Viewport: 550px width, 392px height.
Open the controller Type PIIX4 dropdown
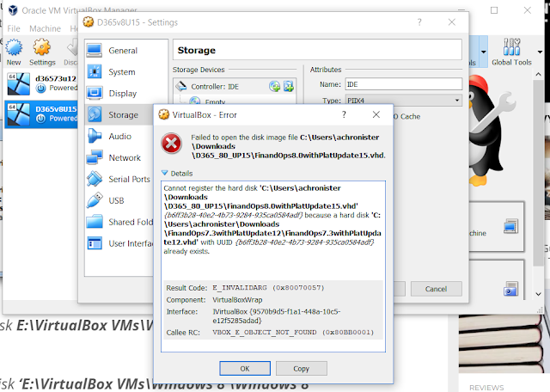403,101
